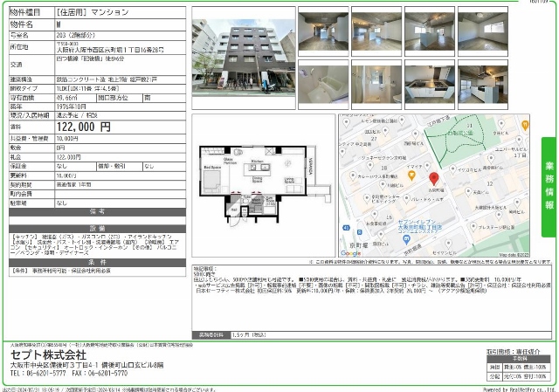
Task: Click the 手数料 table header
Action: coord(517,359)
